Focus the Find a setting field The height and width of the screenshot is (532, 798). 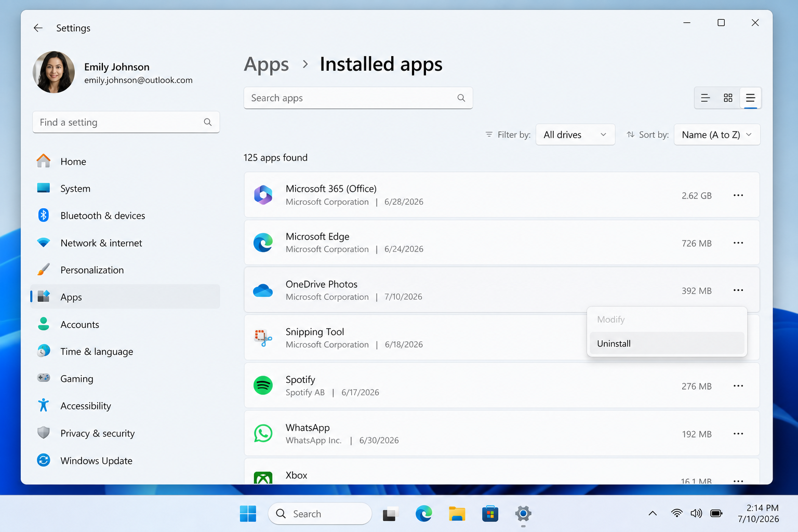pos(126,122)
